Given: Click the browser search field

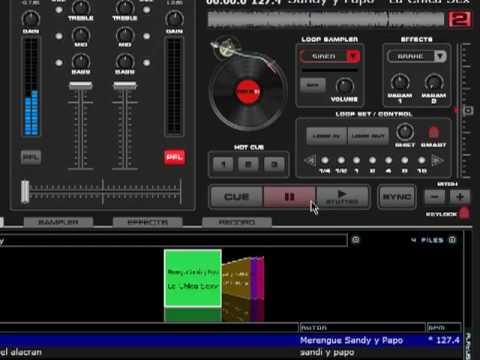Looking at the screenshot, I should [173, 240].
